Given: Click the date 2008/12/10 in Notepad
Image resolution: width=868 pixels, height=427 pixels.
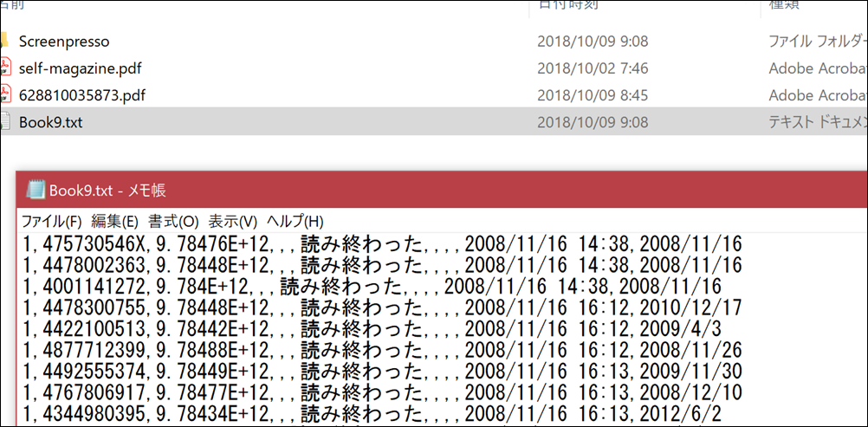Looking at the screenshot, I should point(690,392).
